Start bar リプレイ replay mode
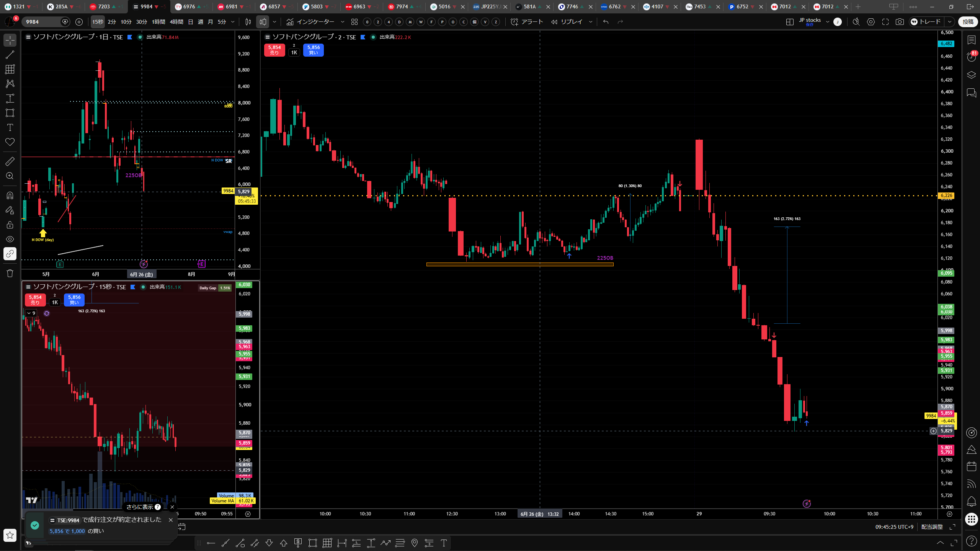The image size is (980, 551). tap(567, 22)
